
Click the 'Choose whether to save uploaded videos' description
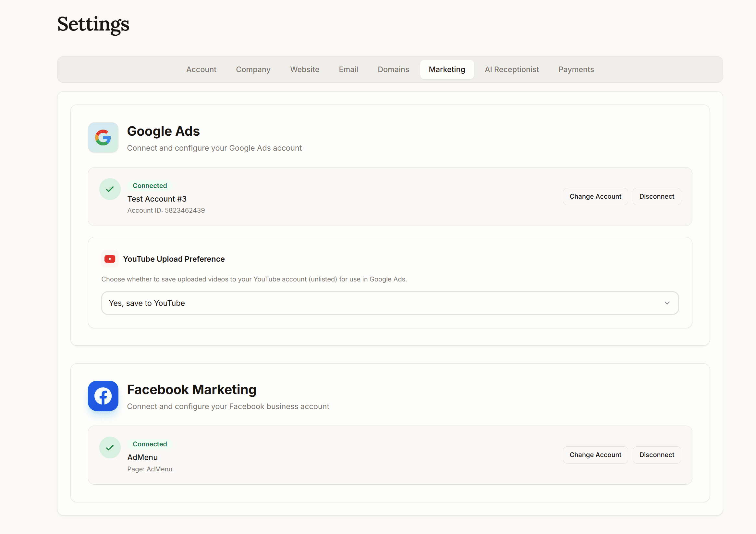pyautogui.click(x=254, y=279)
